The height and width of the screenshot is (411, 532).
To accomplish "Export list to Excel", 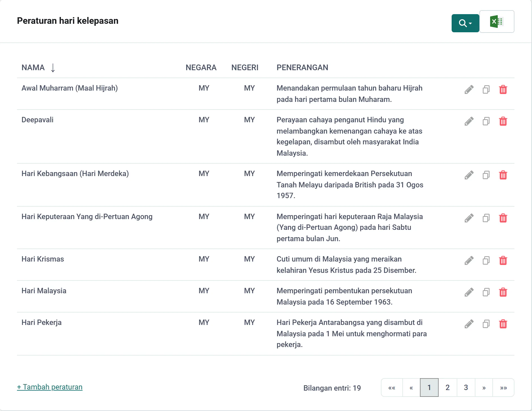I will click(497, 22).
